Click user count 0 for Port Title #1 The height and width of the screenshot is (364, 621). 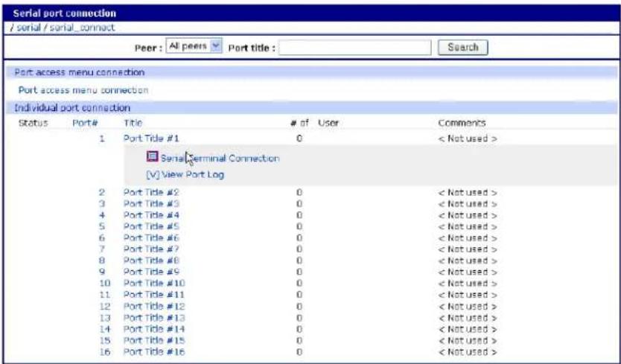pyautogui.click(x=299, y=138)
